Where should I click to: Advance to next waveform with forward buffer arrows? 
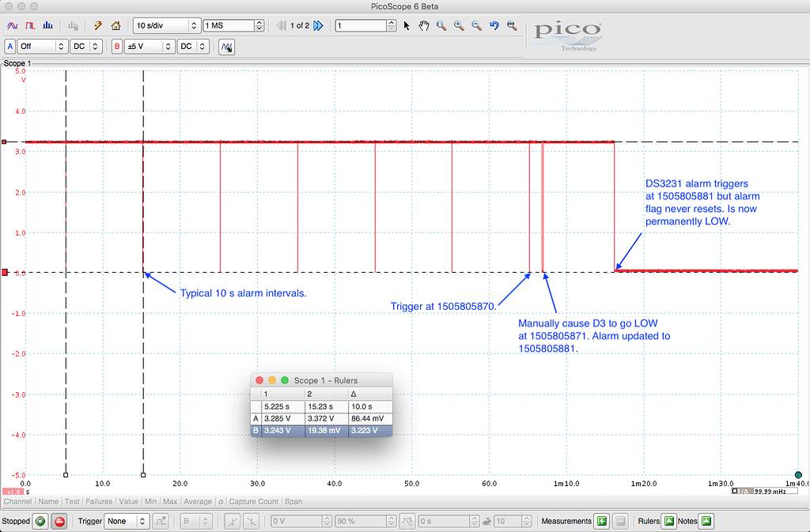(x=317, y=25)
